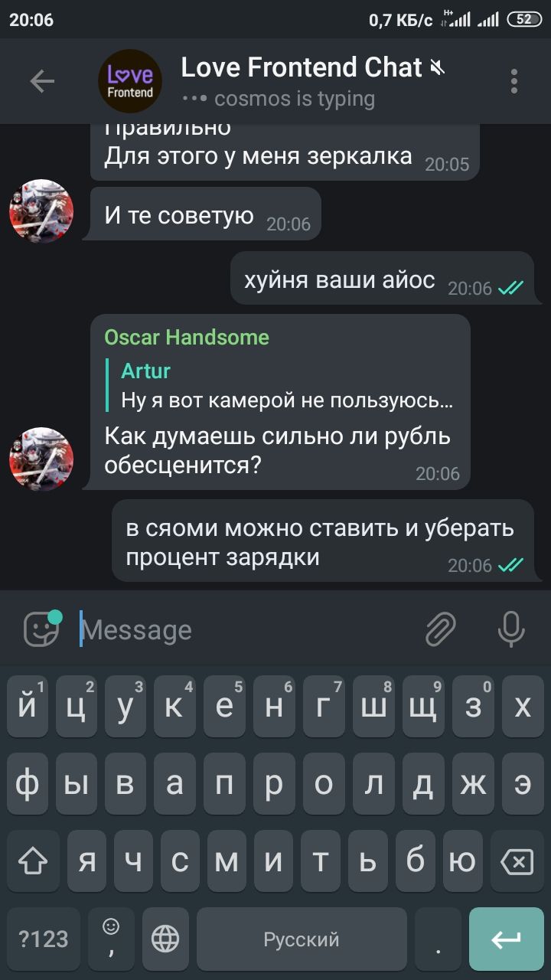Tap the back arrow in chat header
The image size is (551, 980).
click(x=42, y=81)
